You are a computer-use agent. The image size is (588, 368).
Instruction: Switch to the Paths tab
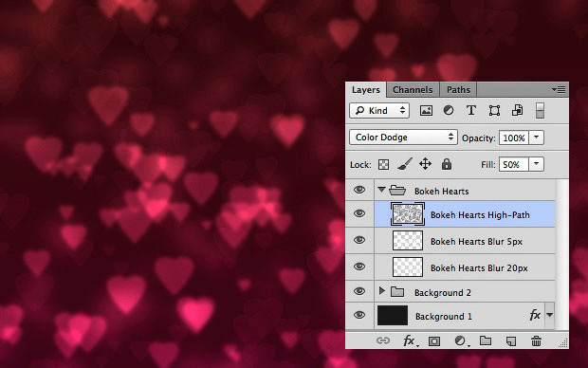pos(458,90)
